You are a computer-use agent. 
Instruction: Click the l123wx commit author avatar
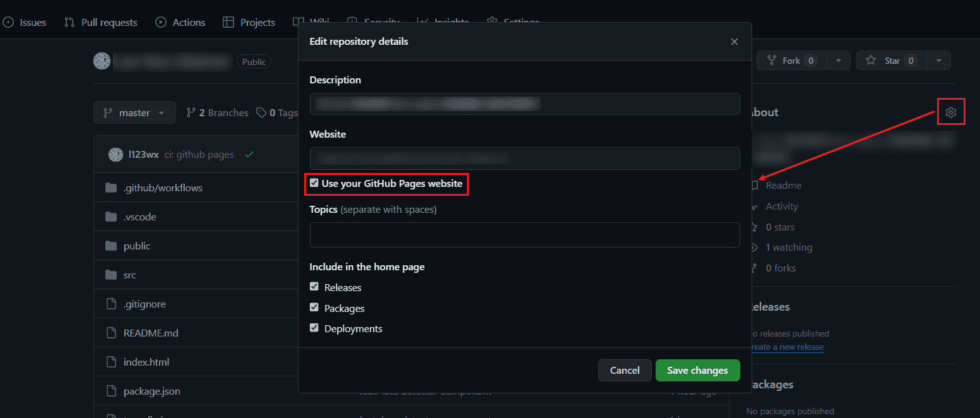(x=115, y=155)
